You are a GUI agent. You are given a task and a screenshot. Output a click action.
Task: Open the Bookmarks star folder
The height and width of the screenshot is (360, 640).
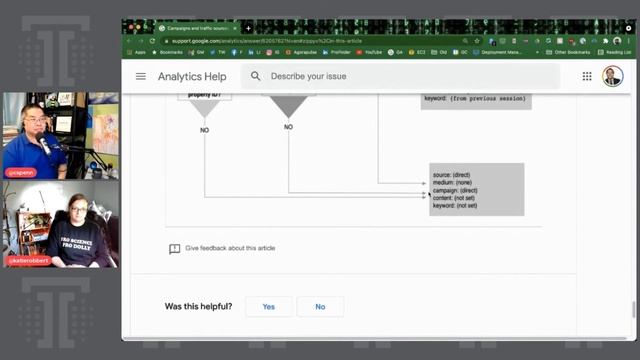[x=167, y=52]
